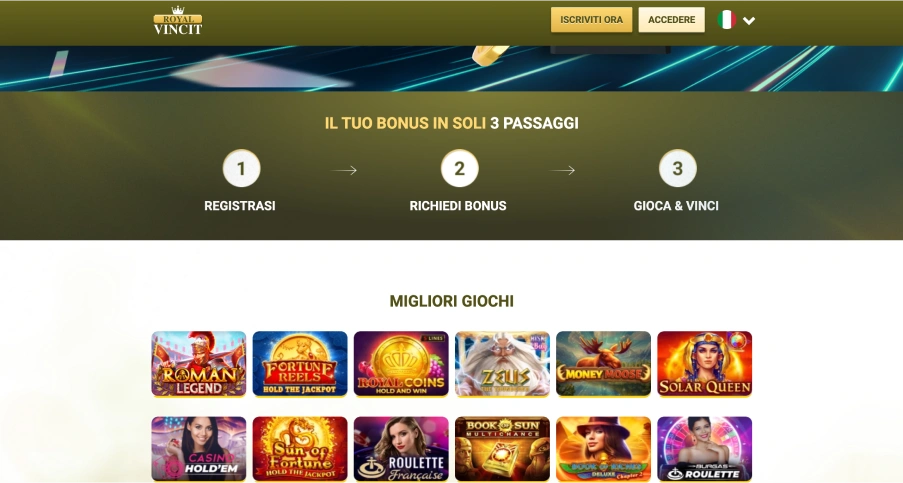Launch the Money Moose game
903x483 pixels.
tap(604, 364)
